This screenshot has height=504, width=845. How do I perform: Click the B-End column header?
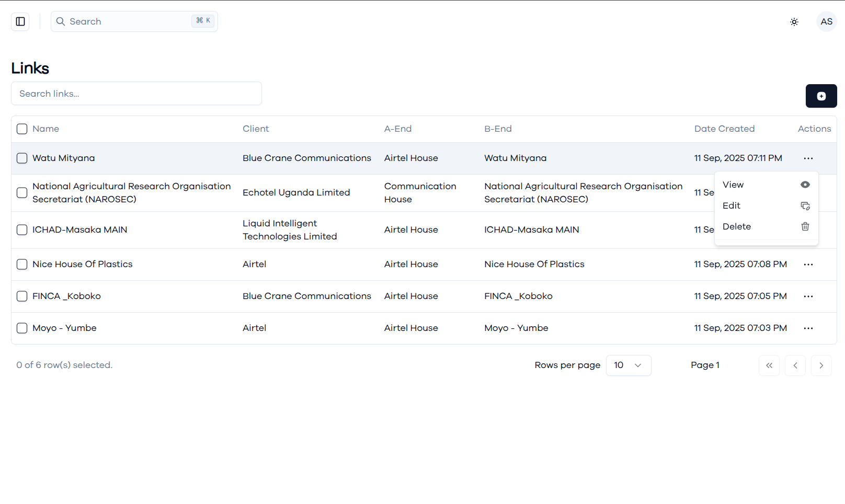[498, 129]
